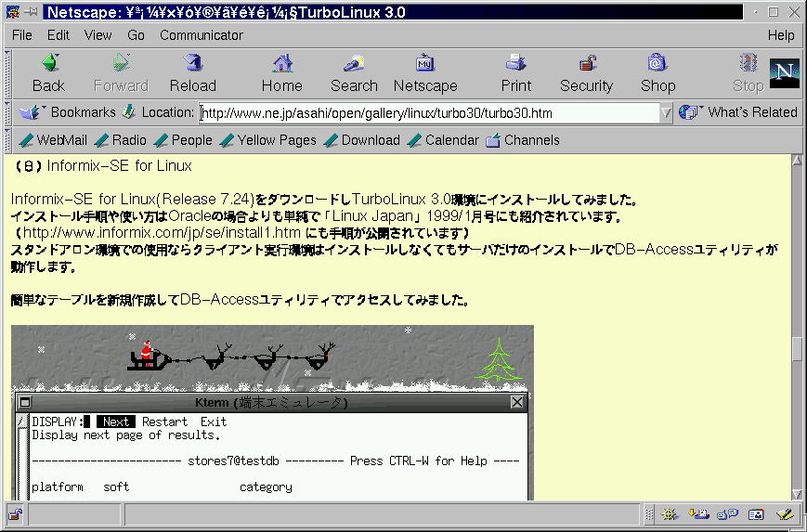Click the component bar drag handle

point(649,514)
